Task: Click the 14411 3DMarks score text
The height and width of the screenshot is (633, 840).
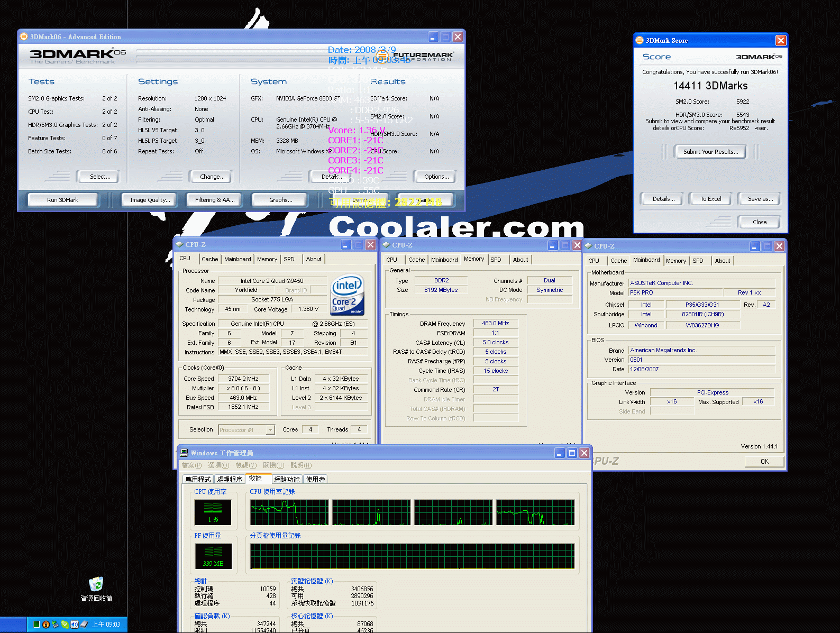Action: click(710, 86)
